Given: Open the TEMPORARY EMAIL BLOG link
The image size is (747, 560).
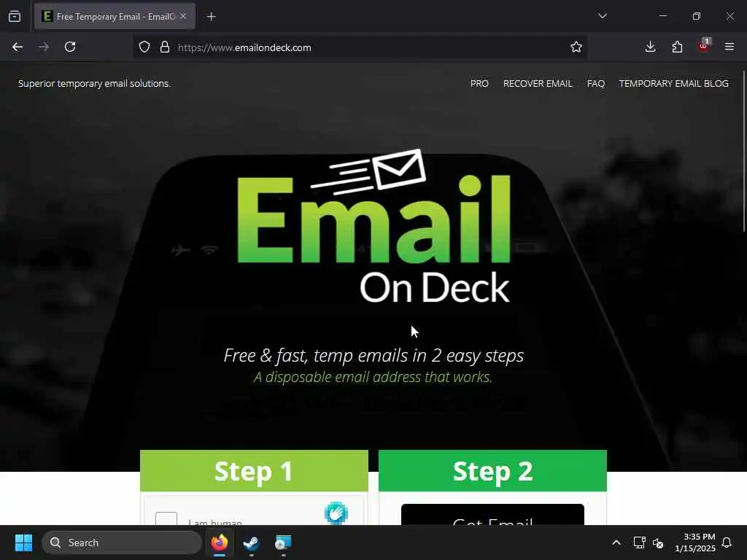Looking at the screenshot, I should [673, 84].
